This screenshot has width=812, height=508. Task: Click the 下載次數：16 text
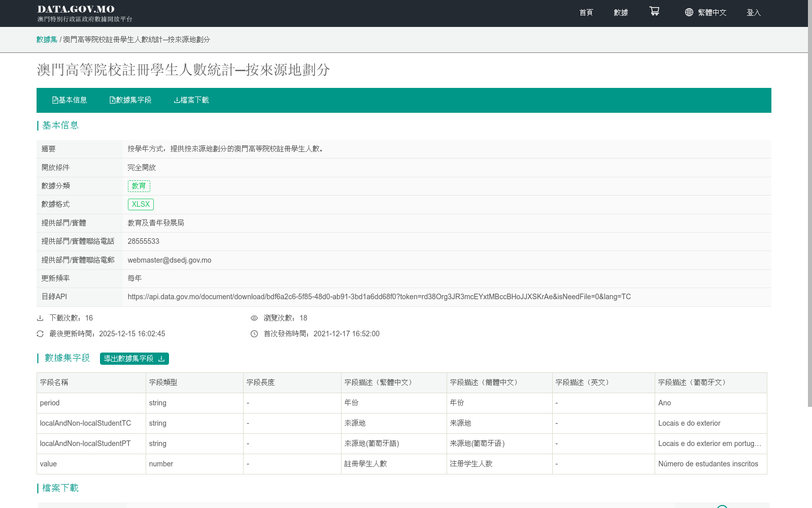71,318
